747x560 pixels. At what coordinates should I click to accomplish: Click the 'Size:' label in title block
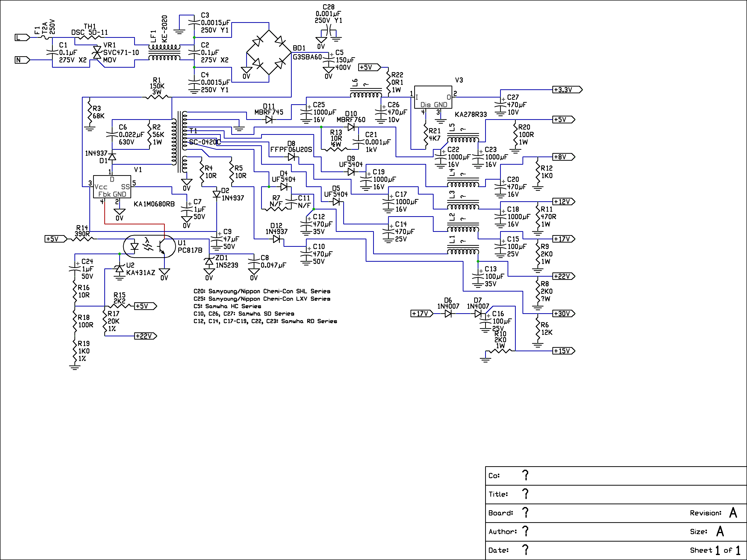click(698, 532)
